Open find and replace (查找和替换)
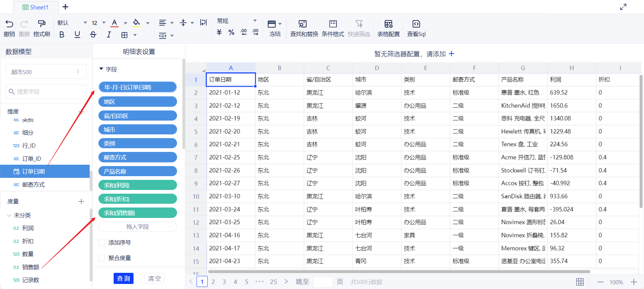Image resolution: width=644 pixels, height=289 pixels. point(303,24)
